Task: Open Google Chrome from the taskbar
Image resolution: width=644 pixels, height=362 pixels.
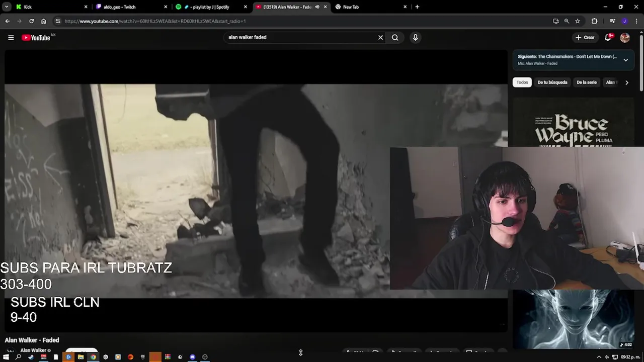Action: point(93,357)
